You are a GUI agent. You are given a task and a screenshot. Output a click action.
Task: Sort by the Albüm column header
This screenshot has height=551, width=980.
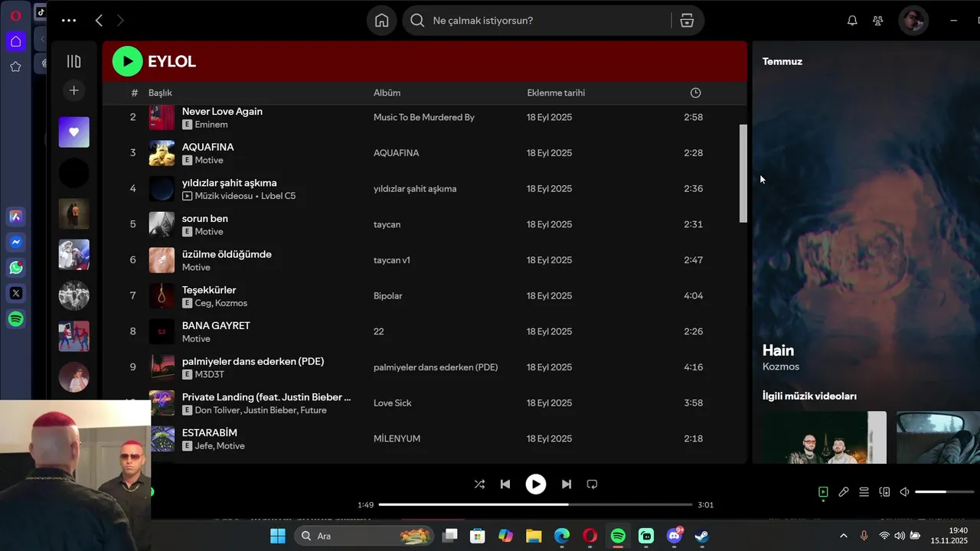click(387, 93)
